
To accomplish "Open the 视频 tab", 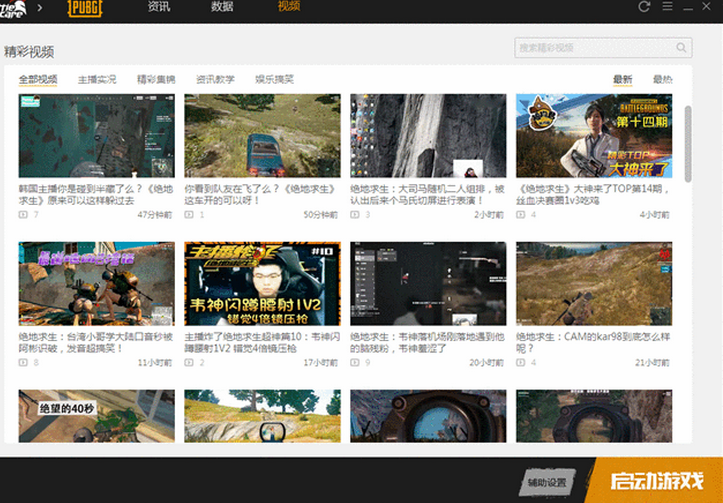I will click(x=289, y=6).
